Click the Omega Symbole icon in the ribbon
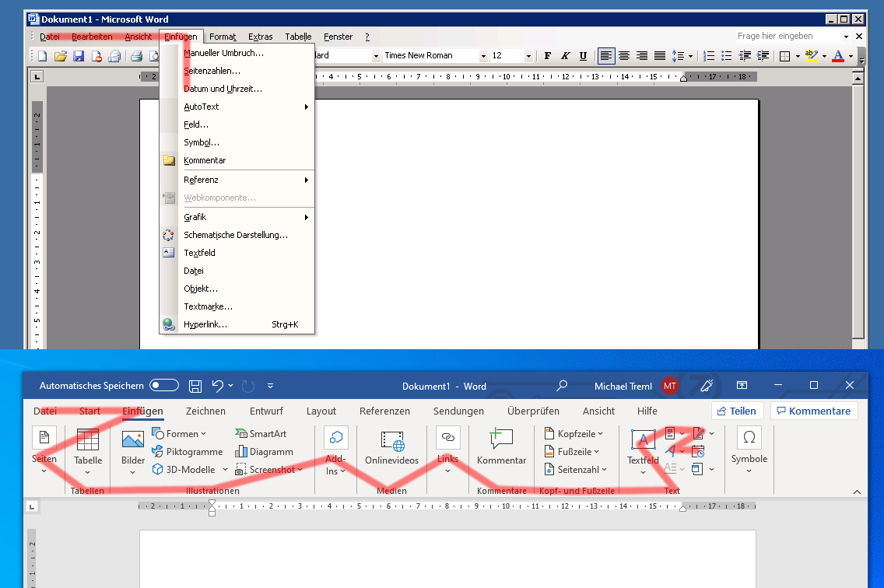 coord(749,437)
